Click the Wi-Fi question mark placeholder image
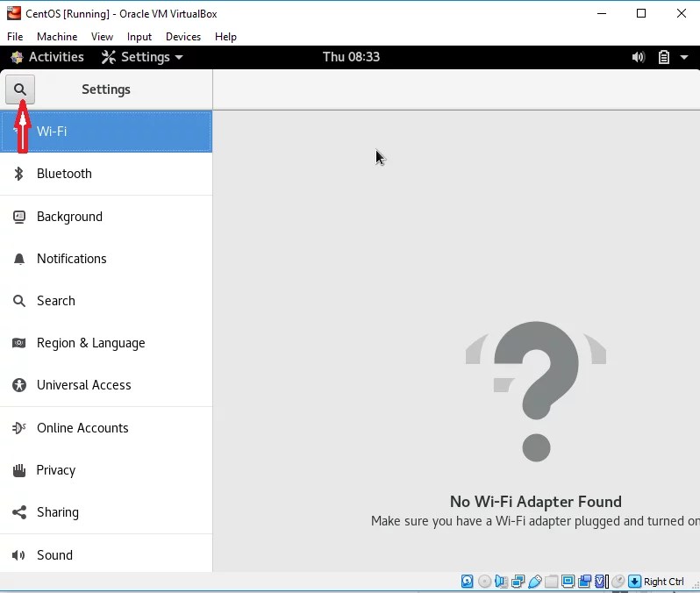 (536, 391)
